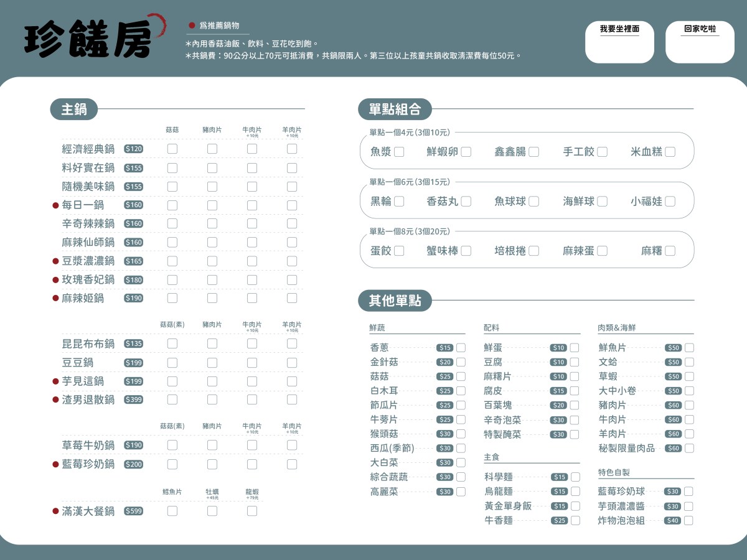Select the 牡蠣 checkbox
The height and width of the screenshot is (560, 747).
tap(212, 511)
